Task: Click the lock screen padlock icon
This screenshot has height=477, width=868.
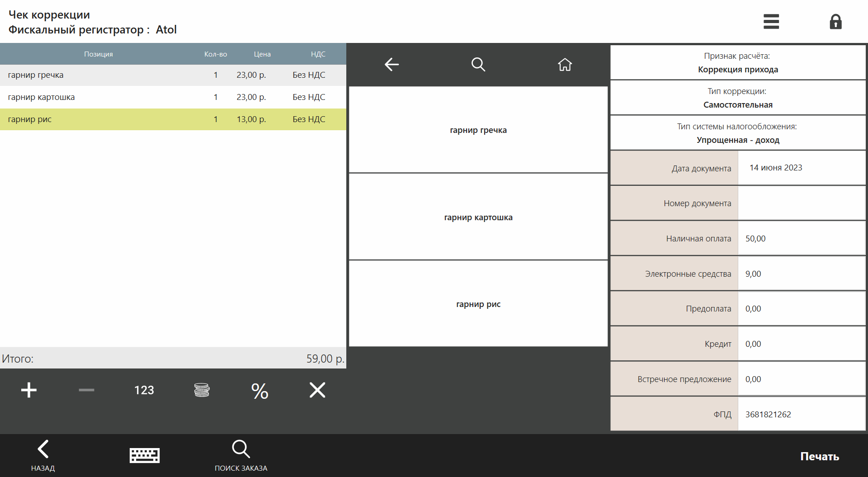Action: click(x=835, y=21)
